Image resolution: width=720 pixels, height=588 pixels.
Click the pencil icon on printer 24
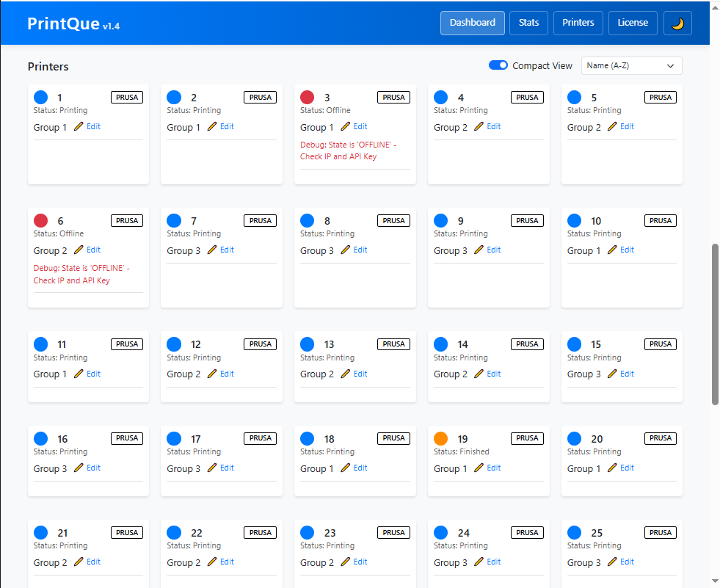tap(479, 562)
